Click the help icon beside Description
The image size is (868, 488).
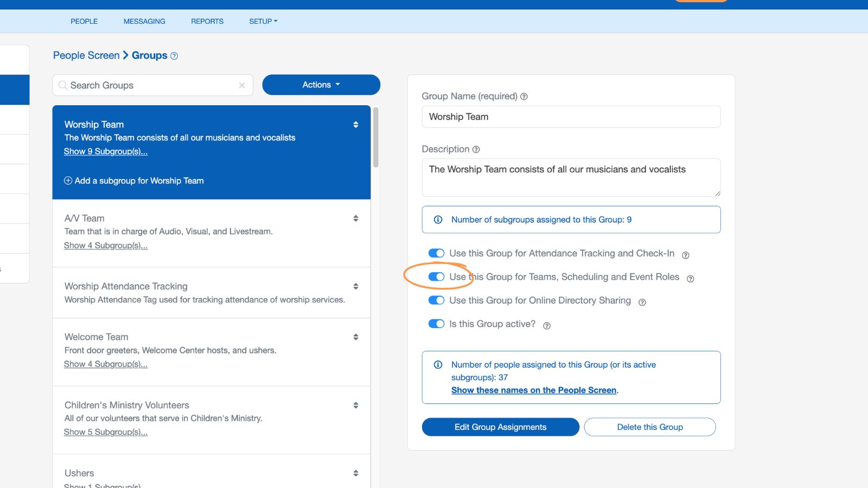point(476,149)
